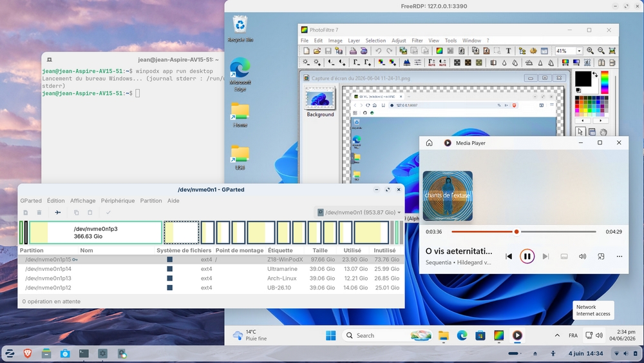Screen dimensions: 644x363
Task: Open GParted Affichage menu
Action: pyautogui.click(x=82, y=201)
